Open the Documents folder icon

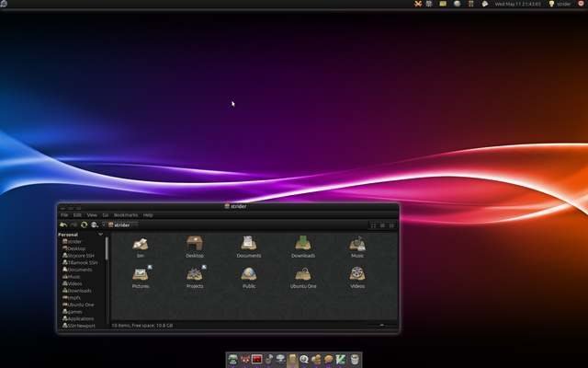click(248, 244)
